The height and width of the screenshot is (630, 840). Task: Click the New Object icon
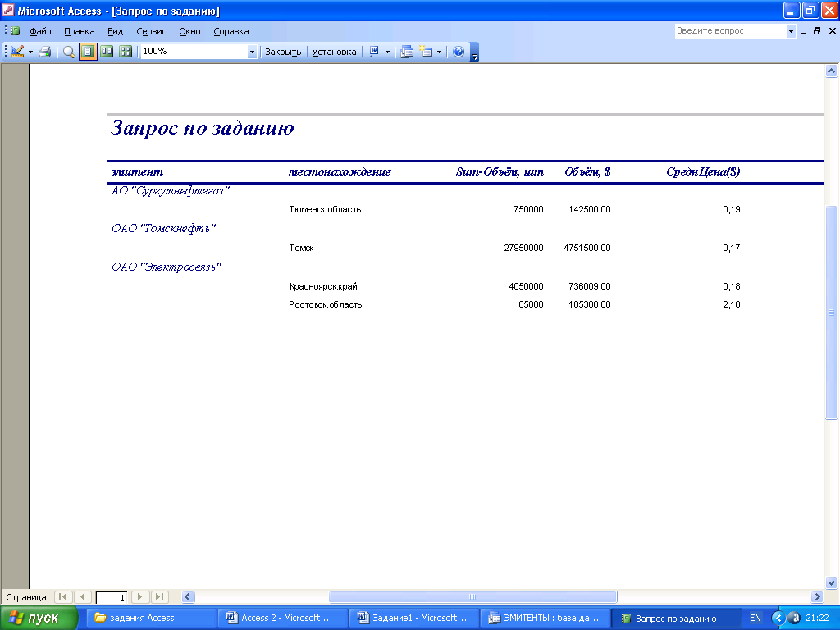(x=426, y=52)
